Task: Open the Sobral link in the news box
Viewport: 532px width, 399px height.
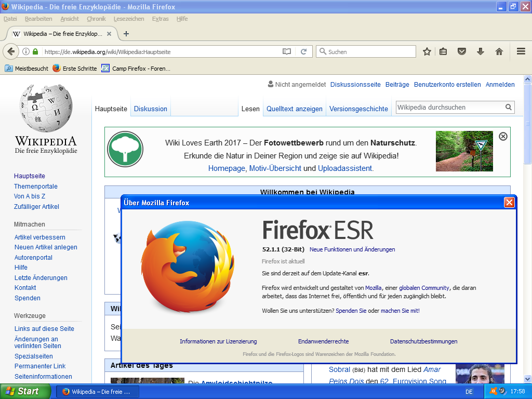Action: (339, 369)
